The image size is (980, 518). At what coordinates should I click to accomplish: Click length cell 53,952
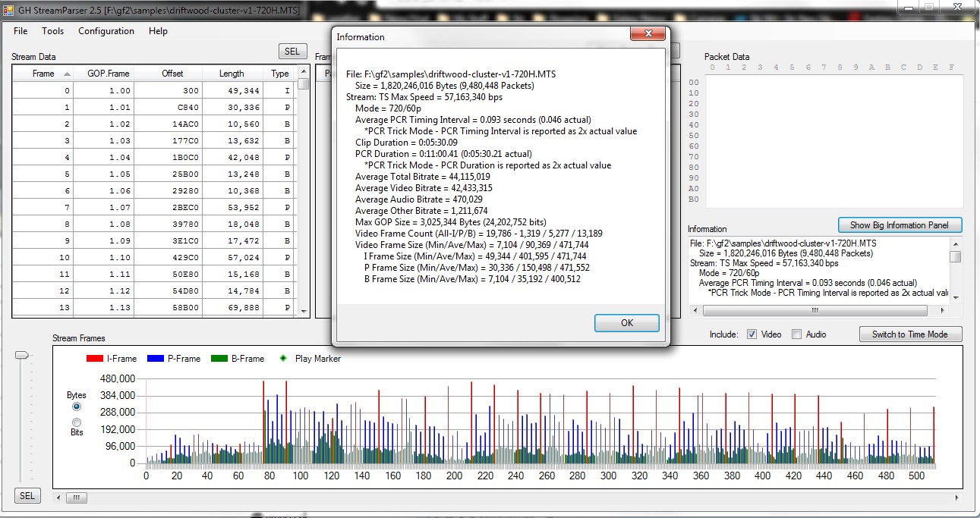pos(232,208)
